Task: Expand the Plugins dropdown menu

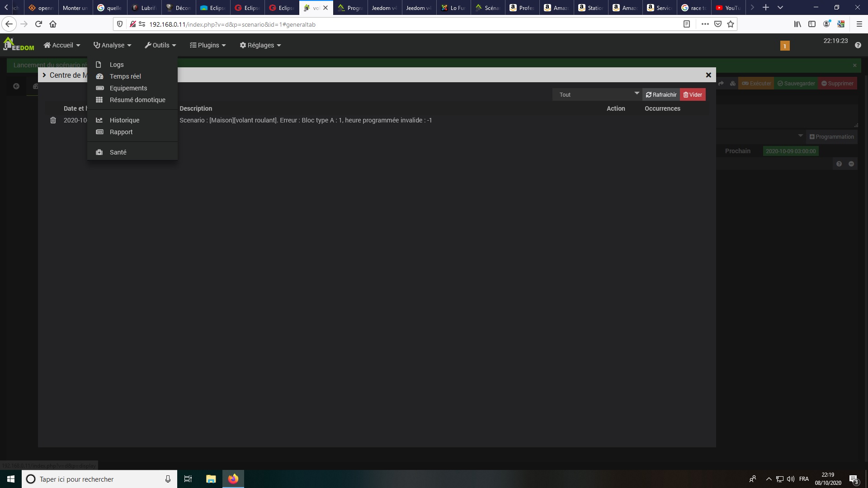Action: point(208,45)
